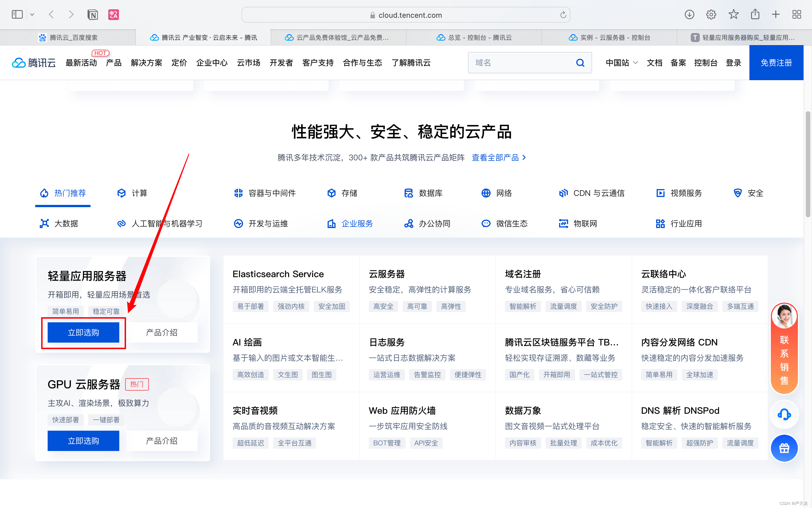Image resolution: width=812 pixels, height=508 pixels.
Task: Select the 网络 category
Action: coord(497,193)
